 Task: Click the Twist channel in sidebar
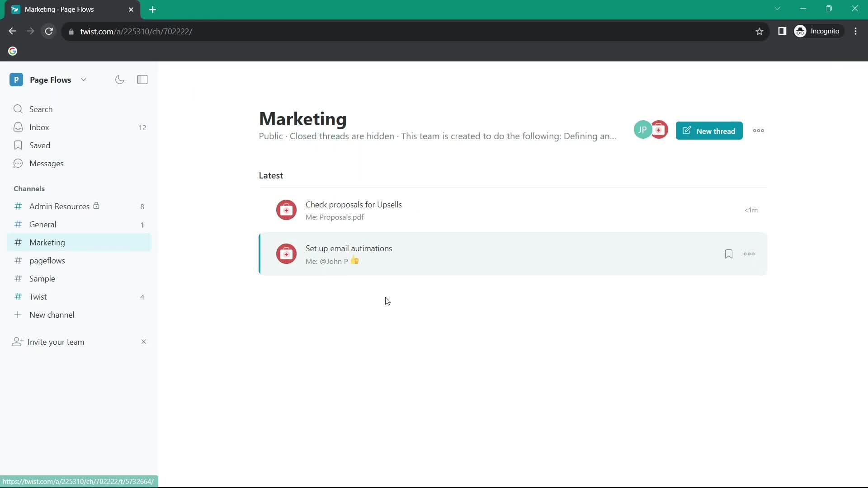(x=38, y=296)
